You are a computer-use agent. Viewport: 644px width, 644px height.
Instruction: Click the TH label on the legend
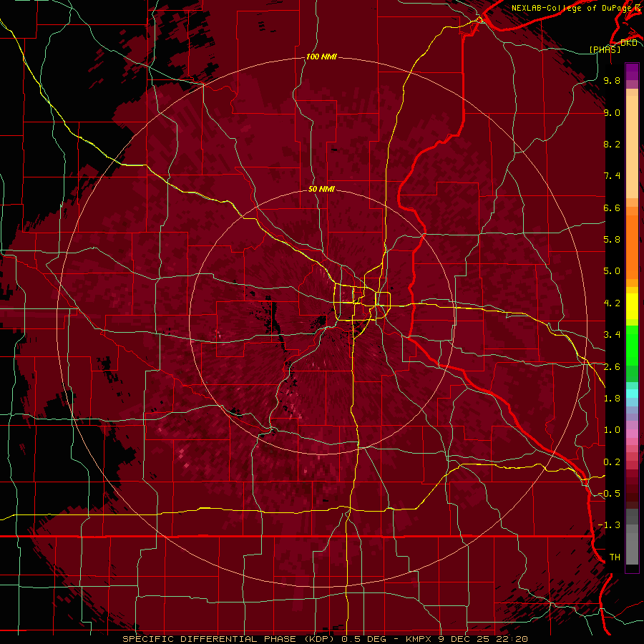point(615,557)
